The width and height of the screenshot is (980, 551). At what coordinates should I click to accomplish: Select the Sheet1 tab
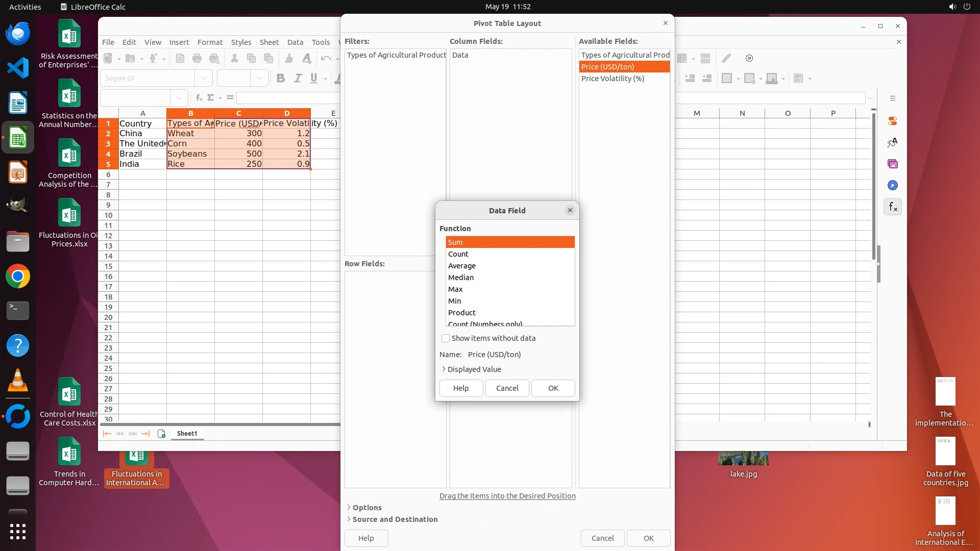pos(187,434)
